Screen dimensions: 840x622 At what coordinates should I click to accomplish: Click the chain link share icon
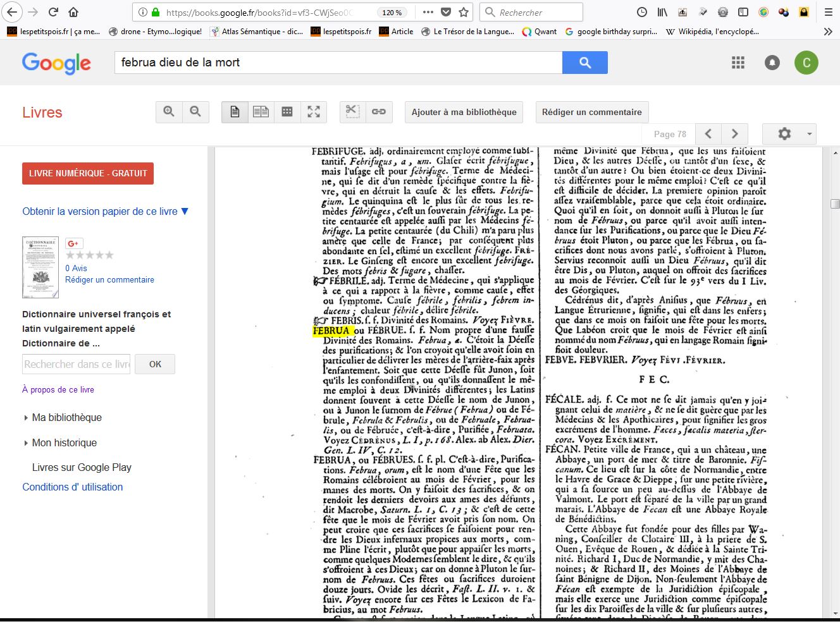click(x=379, y=112)
